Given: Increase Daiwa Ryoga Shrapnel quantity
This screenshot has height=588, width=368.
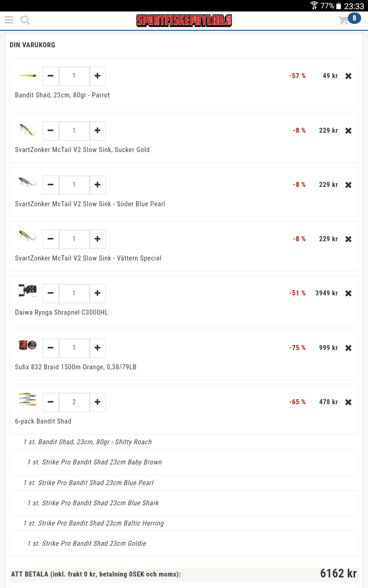Looking at the screenshot, I should pyautogui.click(x=98, y=294).
